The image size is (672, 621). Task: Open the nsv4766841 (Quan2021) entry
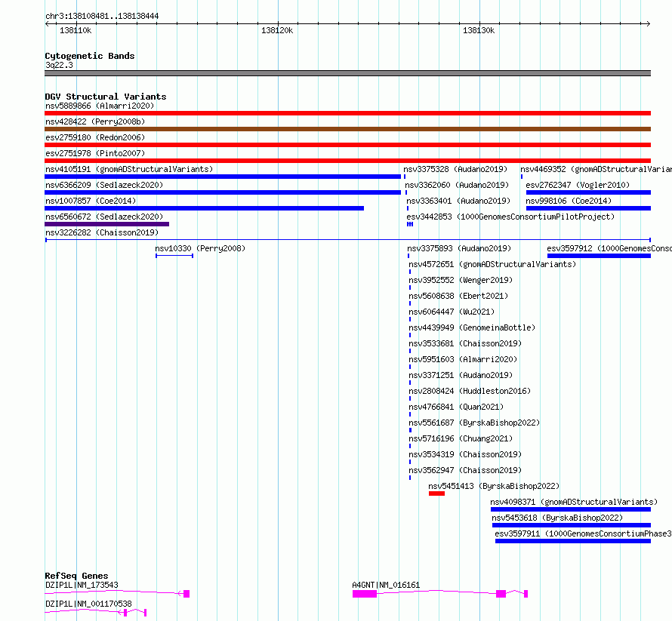coord(456,407)
